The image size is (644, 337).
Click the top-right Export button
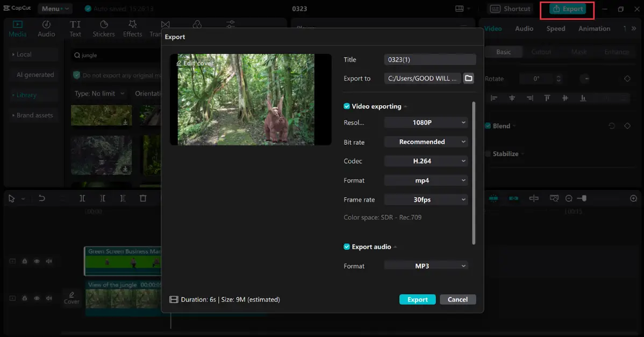coord(568,9)
